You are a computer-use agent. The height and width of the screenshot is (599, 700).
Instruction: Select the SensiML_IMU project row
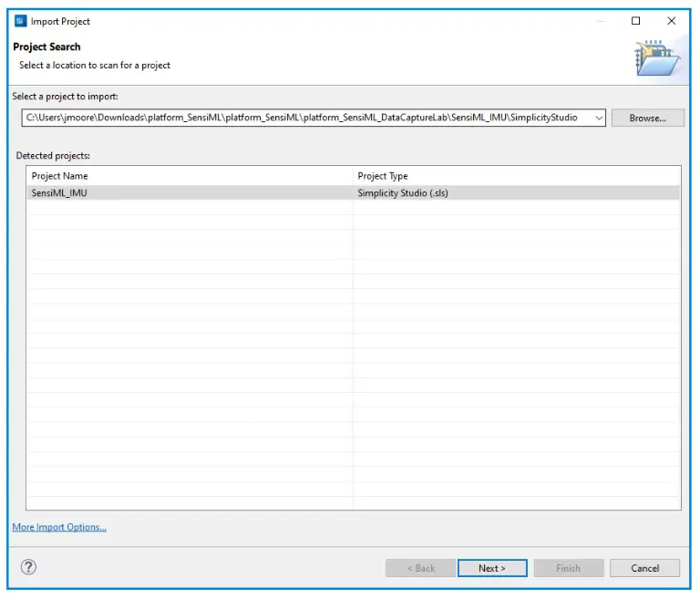point(353,193)
